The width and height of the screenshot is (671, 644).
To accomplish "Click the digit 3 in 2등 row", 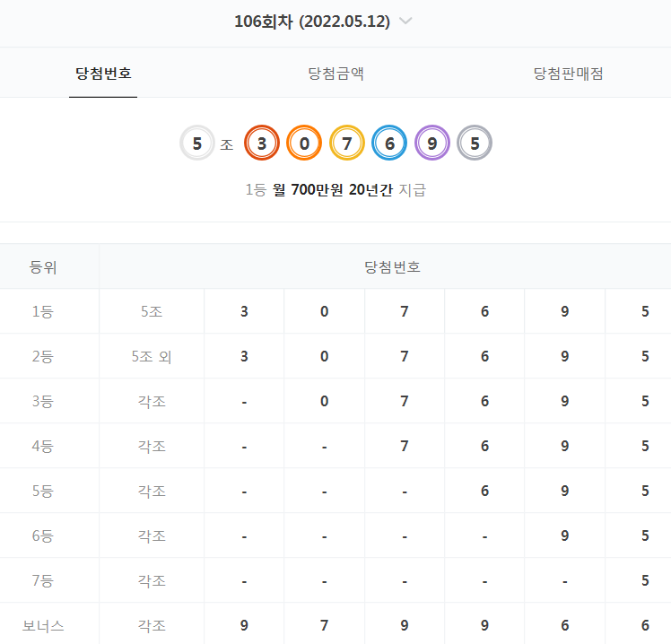I will coord(244,356).
